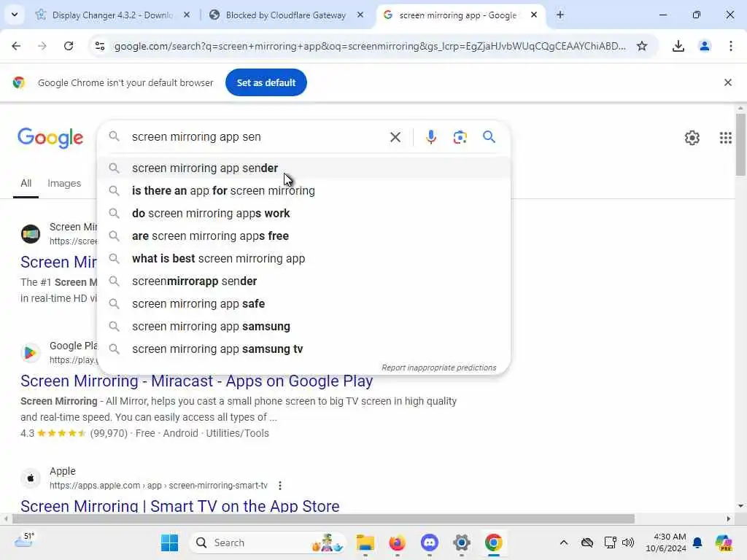Switch to Blocked by Cloudflare Gateway tab
The image size is (747, 560).
(x=285, y=15)
